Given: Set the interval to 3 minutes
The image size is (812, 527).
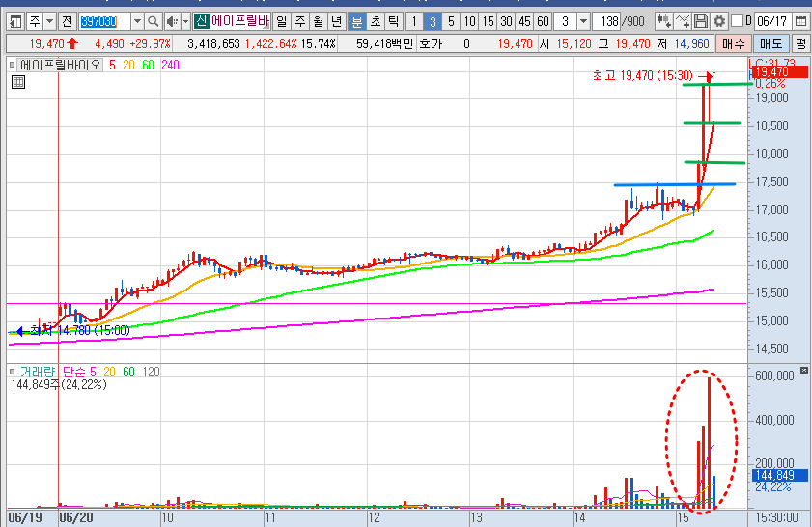Looking at the screenshot, I should click(x=433, y=22).
